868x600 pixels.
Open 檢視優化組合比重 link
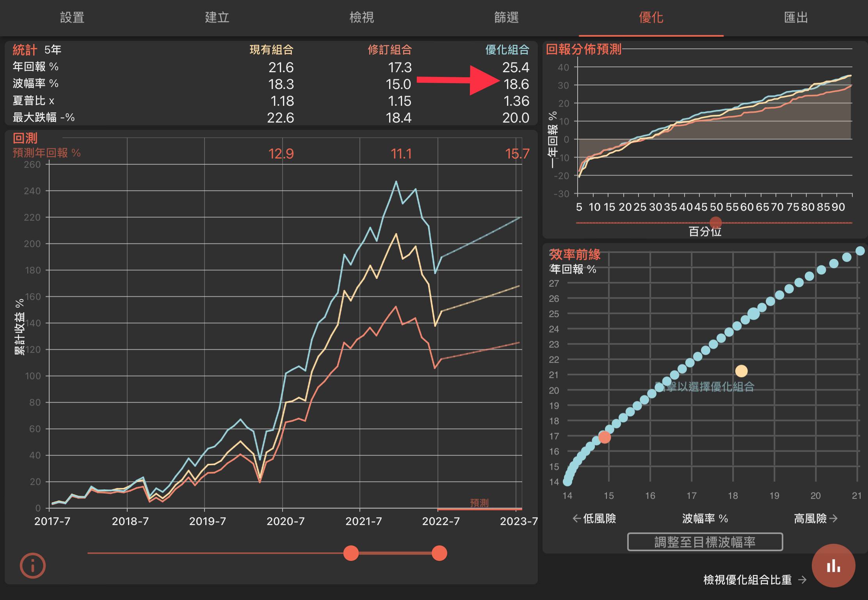pyautogui.click(x=747, y=580)
